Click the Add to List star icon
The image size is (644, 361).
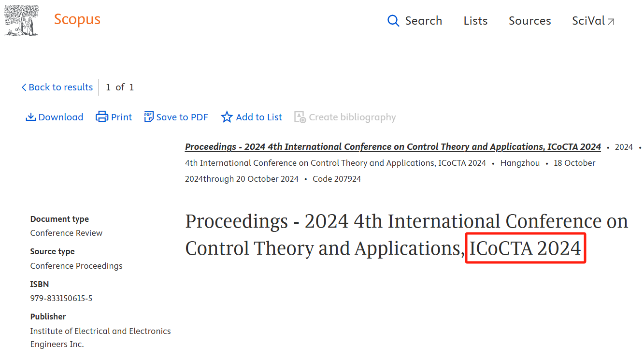tap(227, 117)
